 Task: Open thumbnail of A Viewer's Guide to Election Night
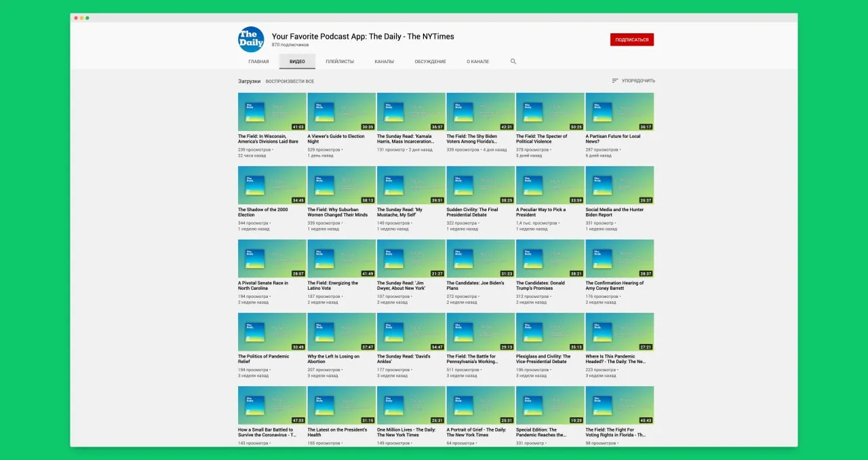pyautogui.click(x=342, y=112)
